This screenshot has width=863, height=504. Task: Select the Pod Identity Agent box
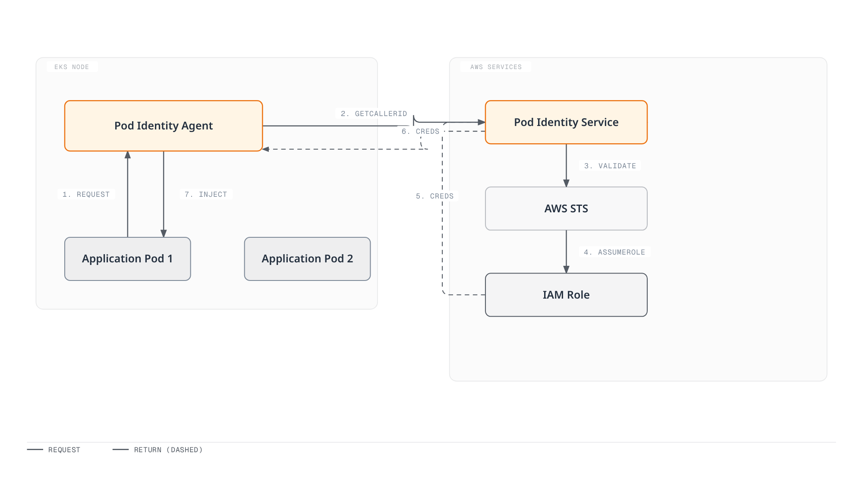pos(164,126)
